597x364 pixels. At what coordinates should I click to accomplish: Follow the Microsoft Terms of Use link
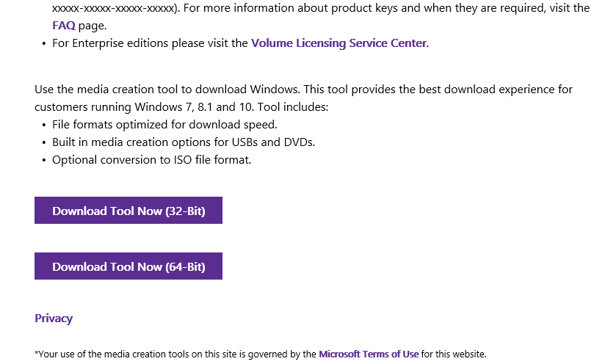369,354
